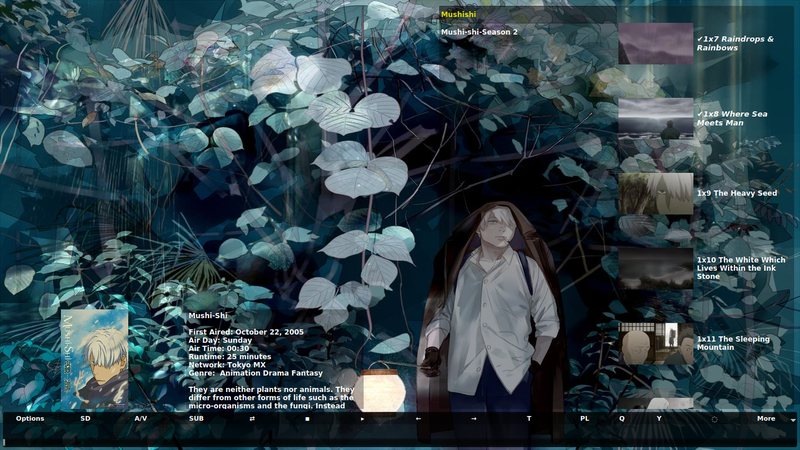
Task: Select the Where Sea Meets Man thumbnail
Action: click(x=656, y=118)
